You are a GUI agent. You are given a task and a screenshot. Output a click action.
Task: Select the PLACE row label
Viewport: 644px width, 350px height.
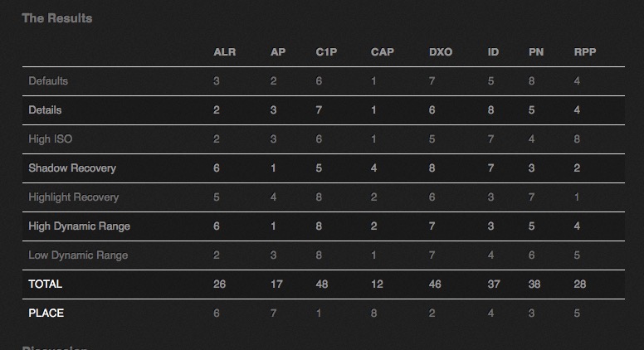click(x=46, y=313)
